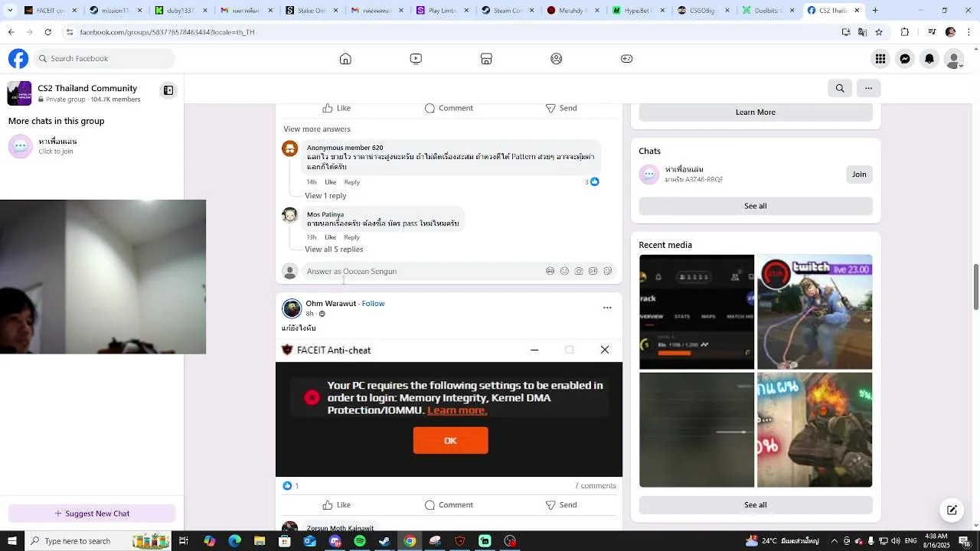Viewport: 980px width, 551px height.
Task: Open the Notifications bell
Action: tap(929, 59)
